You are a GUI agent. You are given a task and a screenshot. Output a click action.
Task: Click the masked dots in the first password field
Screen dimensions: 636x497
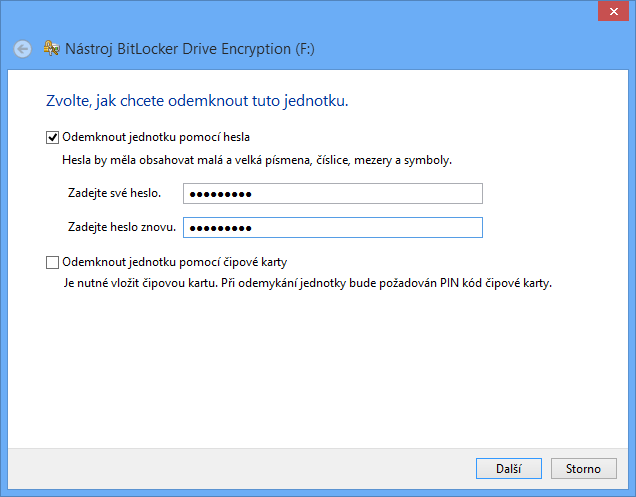pos(221,194)
